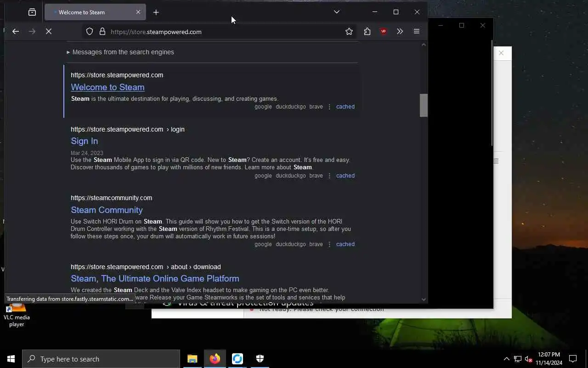Click scroll down arrow in browser scrollbar

[x=424, y=299]
